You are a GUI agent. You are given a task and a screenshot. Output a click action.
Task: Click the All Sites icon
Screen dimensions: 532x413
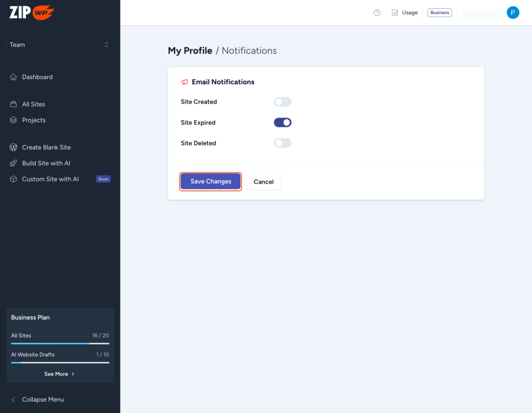[14, 104]
